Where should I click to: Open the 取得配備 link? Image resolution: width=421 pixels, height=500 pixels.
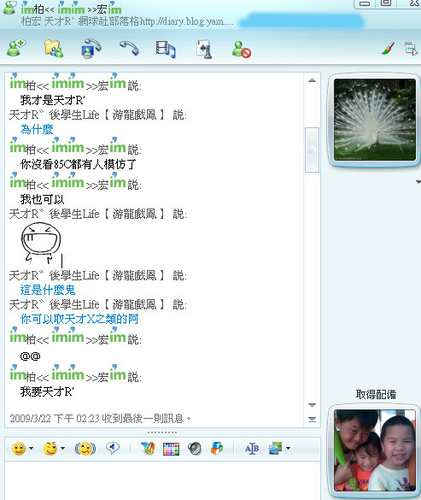click(376, 395)
